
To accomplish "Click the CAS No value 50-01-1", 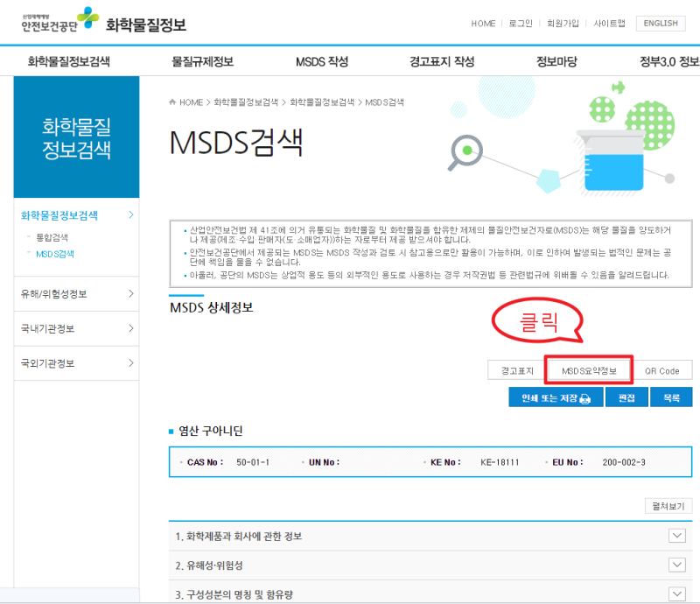I will click(x=253, y=462).
